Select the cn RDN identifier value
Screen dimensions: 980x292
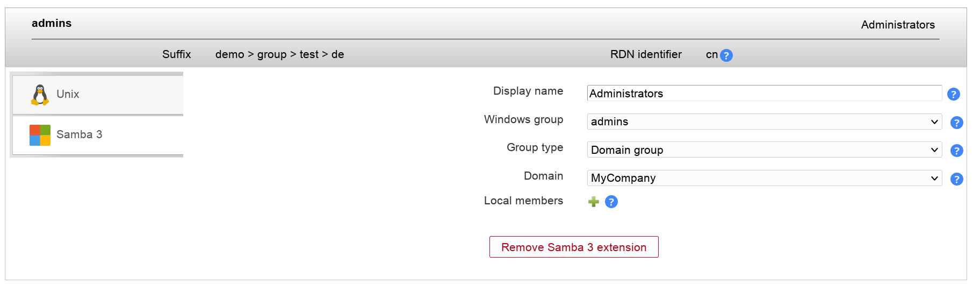[x=711, y=54]
